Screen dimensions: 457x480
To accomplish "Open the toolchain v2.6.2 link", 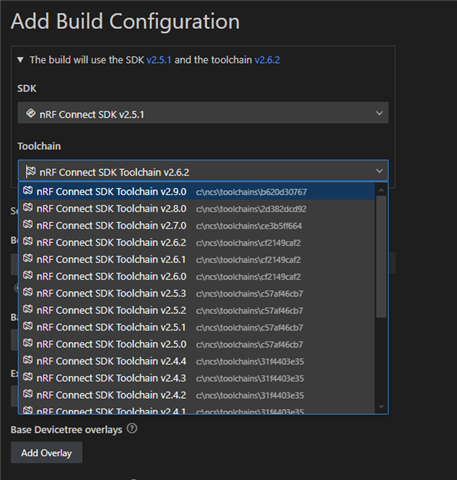I will (x=267, y=60).
